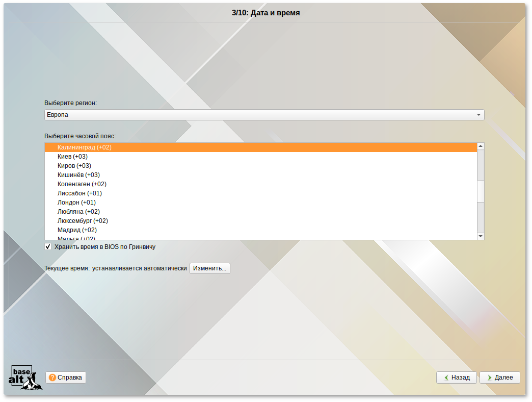The width and height of the screenshot is (532, 402).
Task: Click the Изменить... time button
Action: (209, 268)
